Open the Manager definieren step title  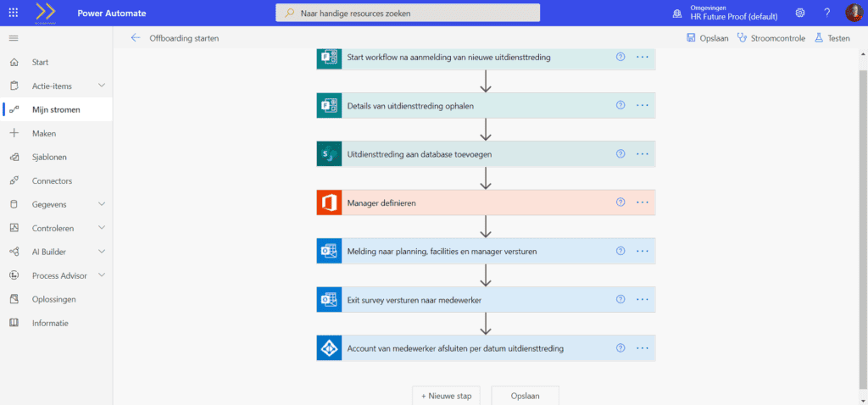point(381,203)
